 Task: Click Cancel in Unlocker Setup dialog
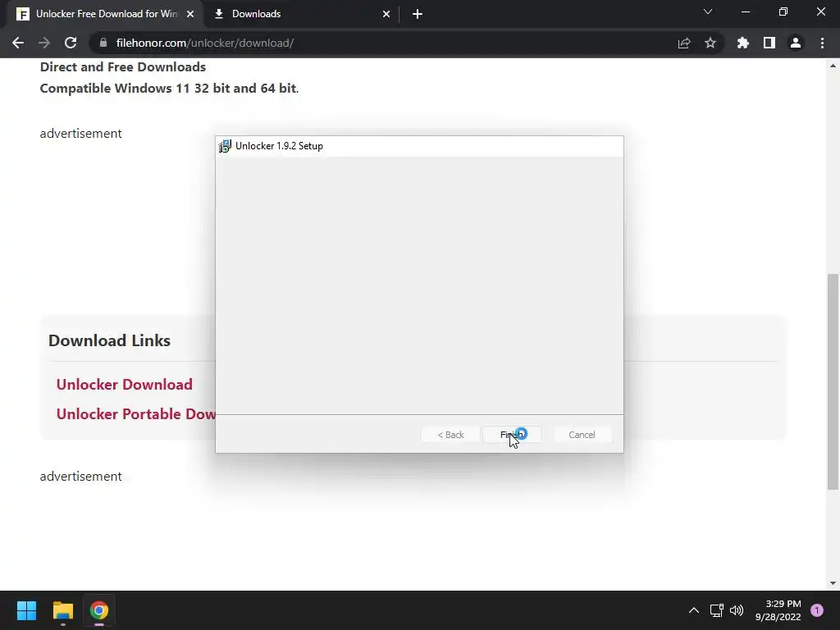point(582,435)
